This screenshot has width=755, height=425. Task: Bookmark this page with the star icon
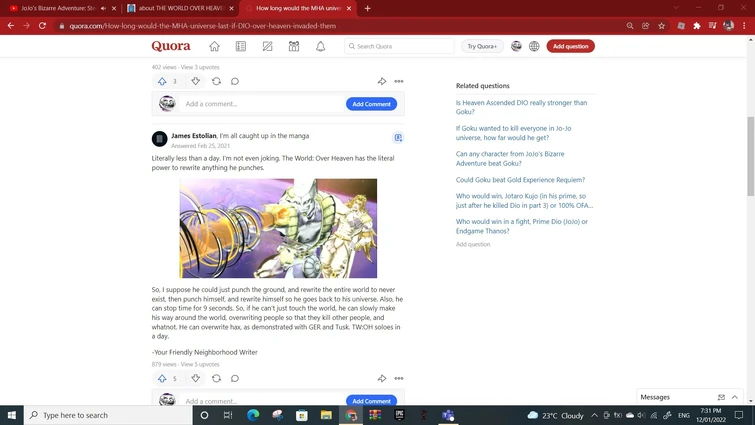pos(661,26)
